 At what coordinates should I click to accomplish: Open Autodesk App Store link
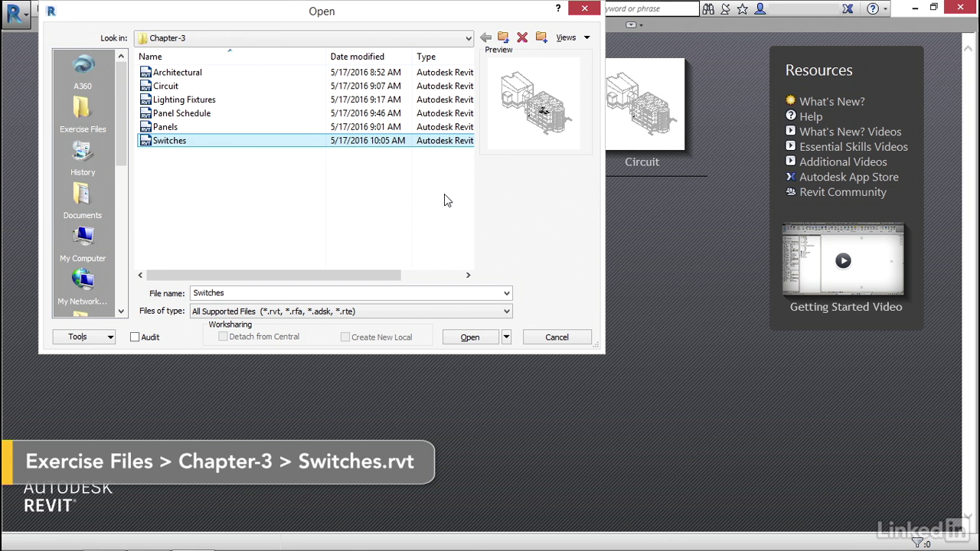848,177
